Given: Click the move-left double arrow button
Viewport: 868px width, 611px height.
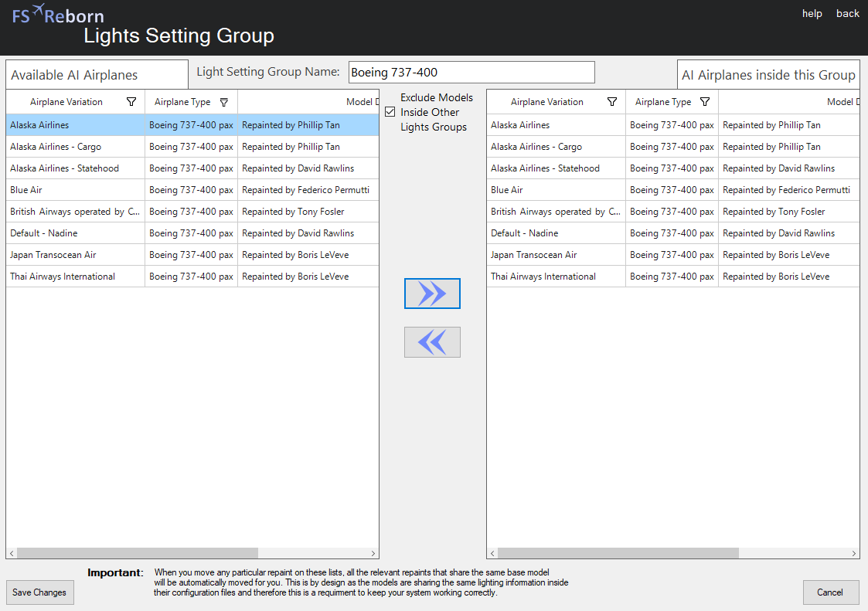Looking at the screenshot, I should (x=432, y=342).
